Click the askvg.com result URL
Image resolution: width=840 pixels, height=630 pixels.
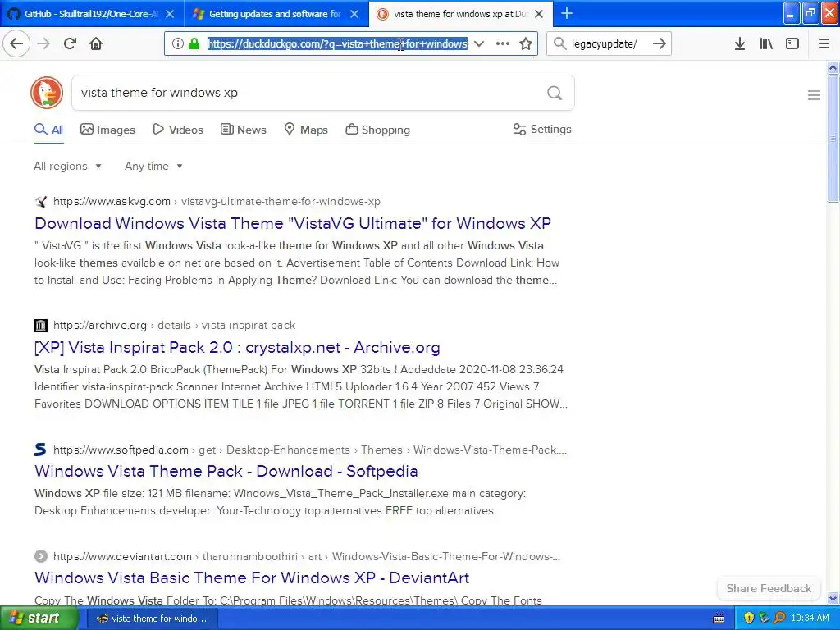click(x=217, y=202)
